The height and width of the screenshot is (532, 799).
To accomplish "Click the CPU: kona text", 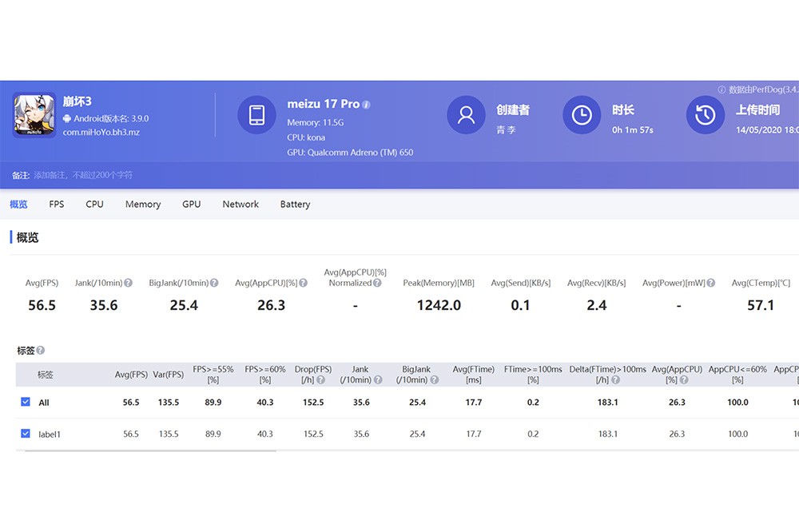I will point(306,137).
